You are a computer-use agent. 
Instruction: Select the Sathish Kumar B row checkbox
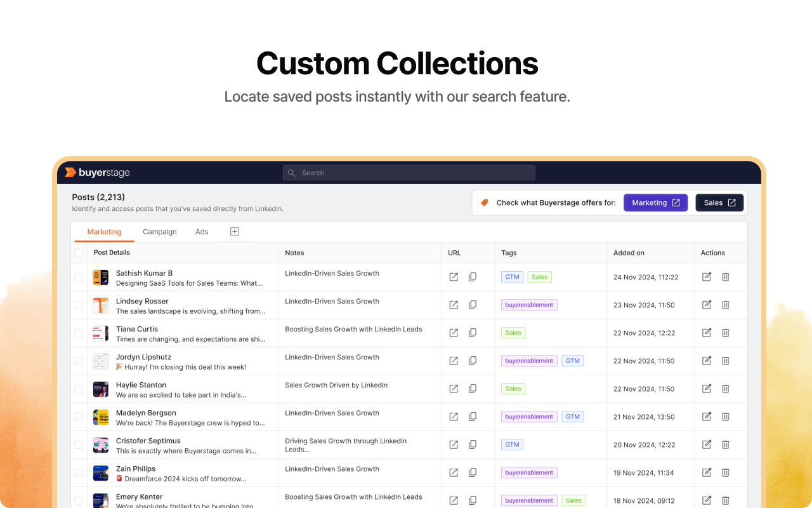pos(79,277)
